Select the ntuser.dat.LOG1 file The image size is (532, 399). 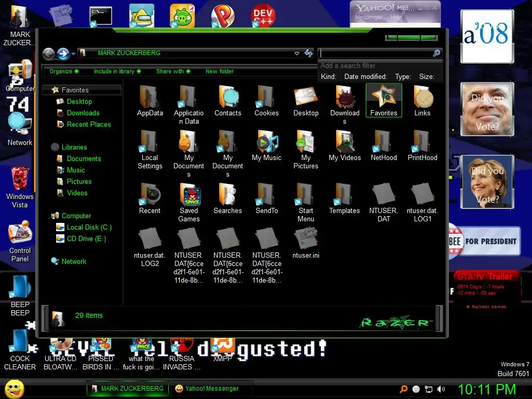[422, 203]
